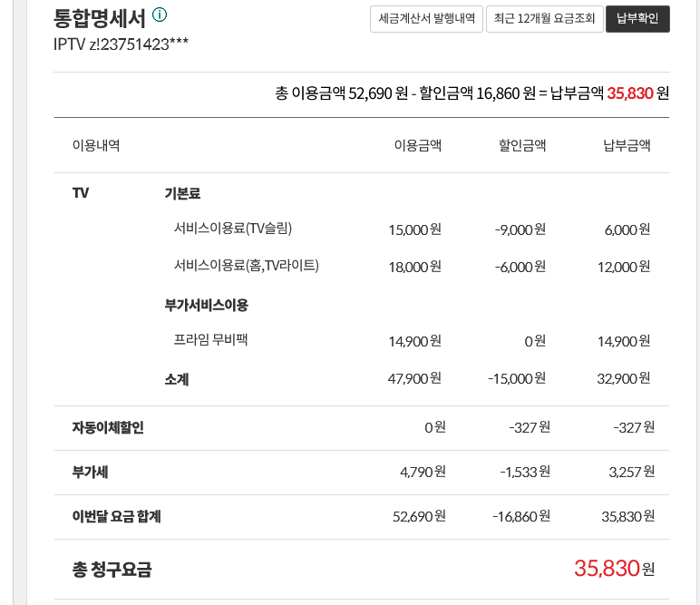
Task: Click the 납부금액 table column header
Action: pos(627,145)
